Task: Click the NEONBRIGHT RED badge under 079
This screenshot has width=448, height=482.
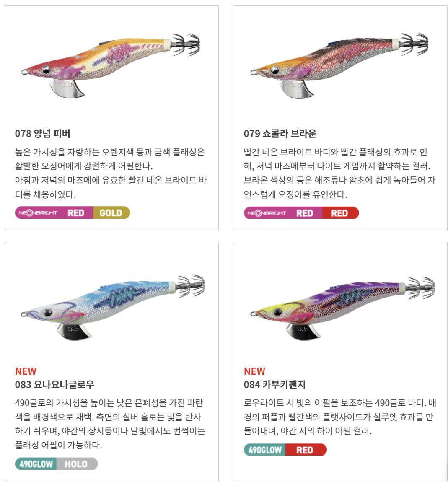Action: pos(283,213)
